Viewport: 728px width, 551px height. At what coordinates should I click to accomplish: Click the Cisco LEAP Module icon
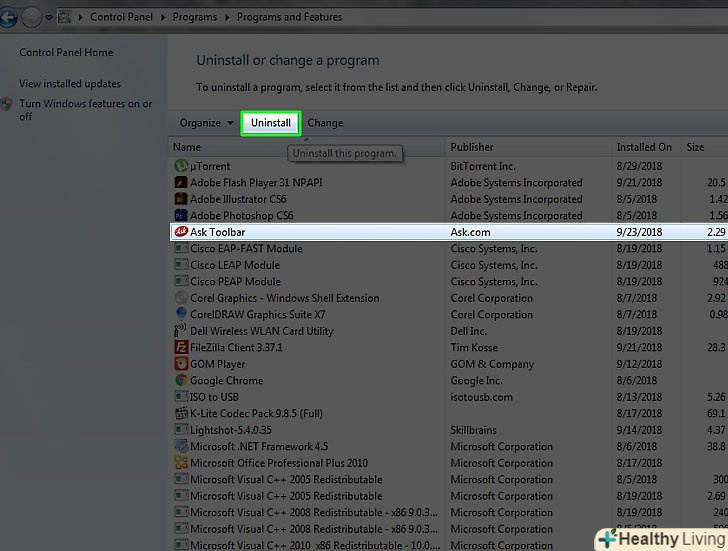coord(181,265)
